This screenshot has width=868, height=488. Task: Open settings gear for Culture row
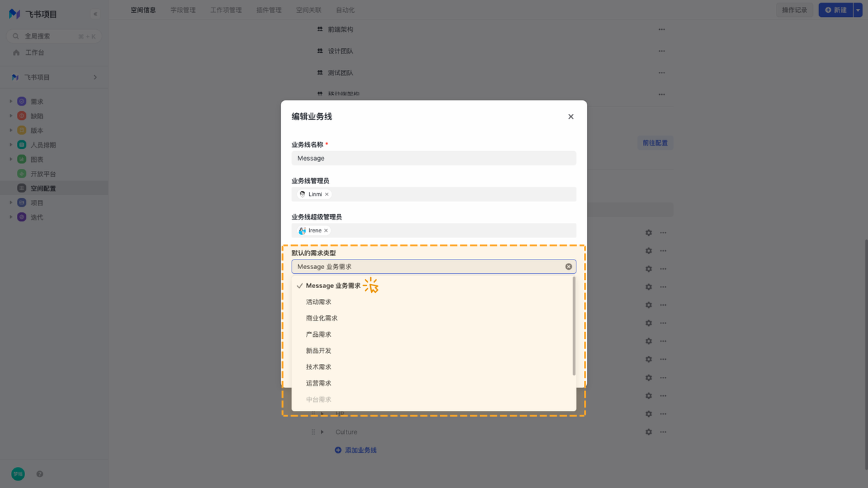(x=648, y=432)
